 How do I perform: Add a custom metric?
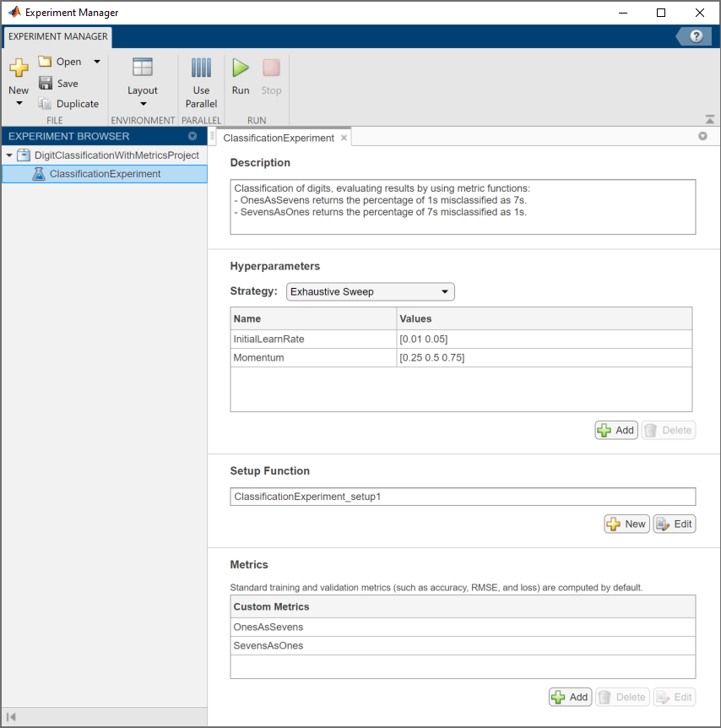pyautogui.click(x=570, y=697)
